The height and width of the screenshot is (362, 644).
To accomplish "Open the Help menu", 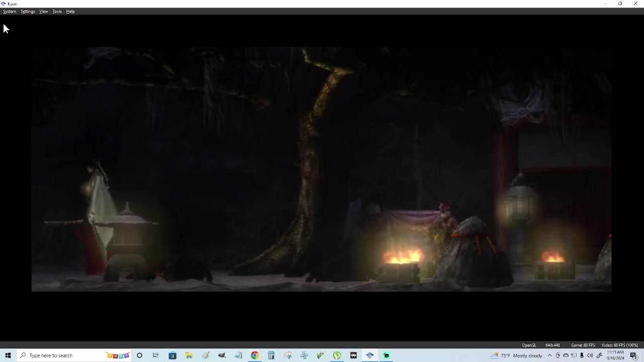I will tap(70, 11).
